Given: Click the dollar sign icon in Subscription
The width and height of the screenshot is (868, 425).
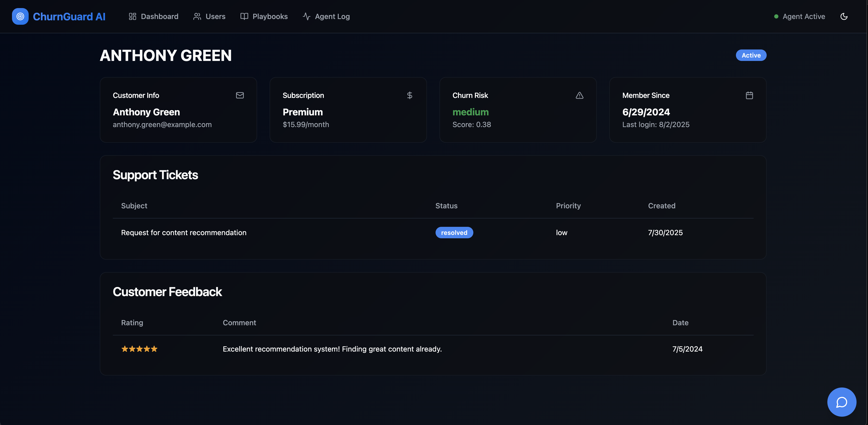Looking at the screenshot, I should pos(410,95).
